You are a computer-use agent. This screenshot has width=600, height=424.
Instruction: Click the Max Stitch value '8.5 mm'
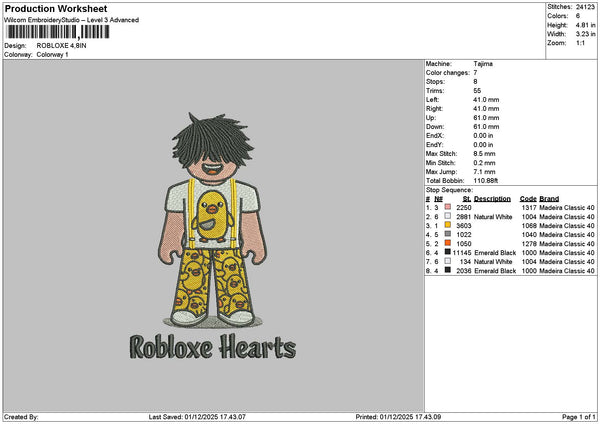(484, 154)
